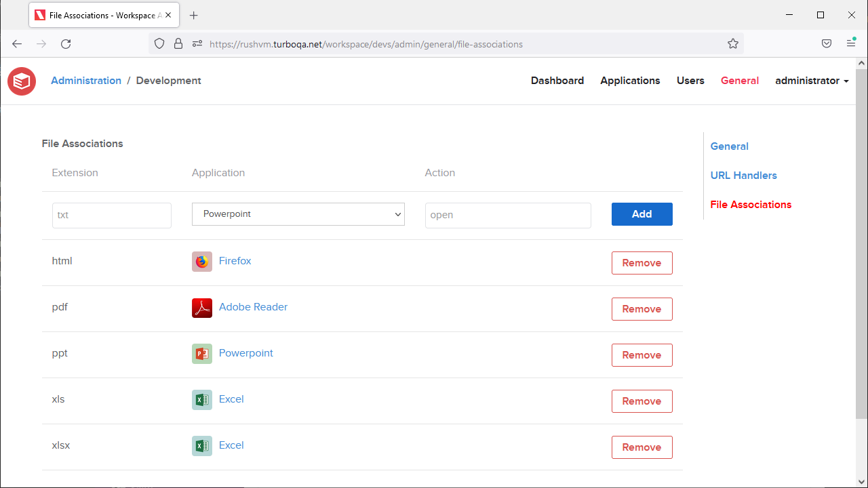Image resolution: width=868 pixels, height=488 pixels.
Task: Open the Application dropdown showing Powerpoint
Action: [x=298, y=213]
